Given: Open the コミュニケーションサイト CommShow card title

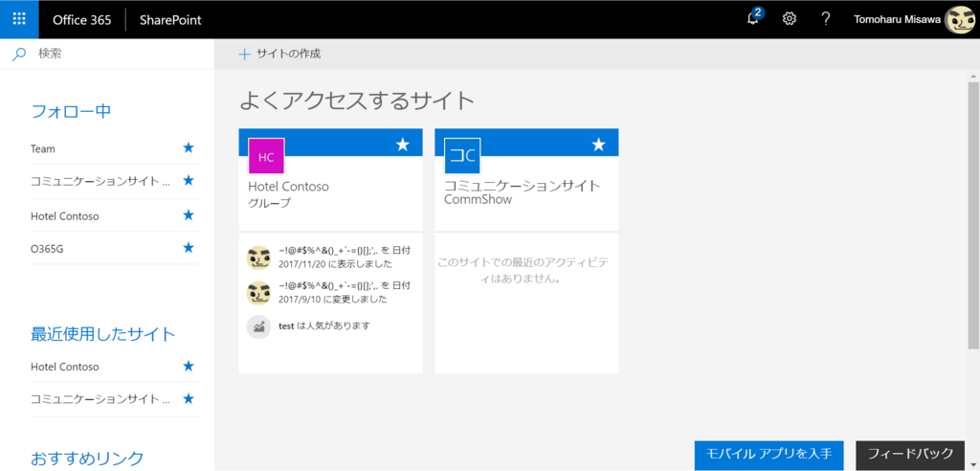Looking at the screenshot, I should click(x=523, y=192).
